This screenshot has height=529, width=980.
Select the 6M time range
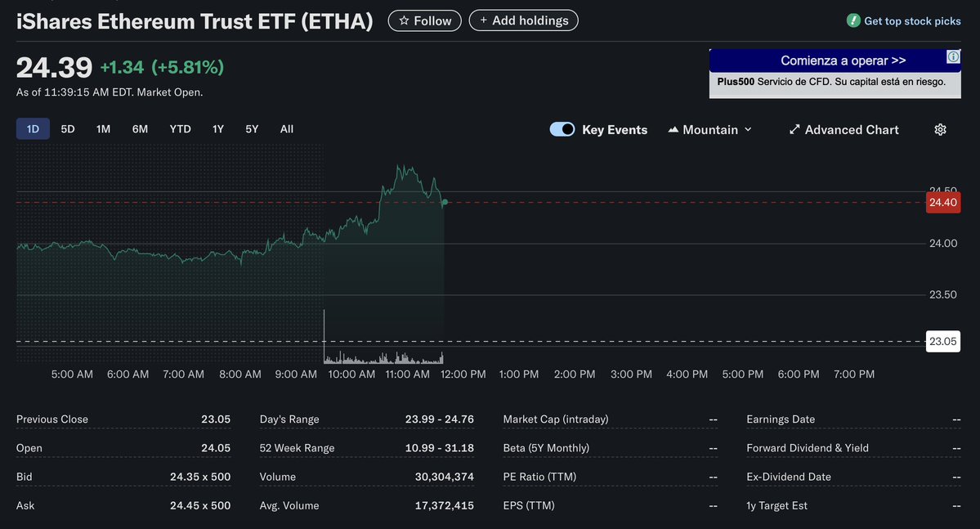[x=140, y=129]
